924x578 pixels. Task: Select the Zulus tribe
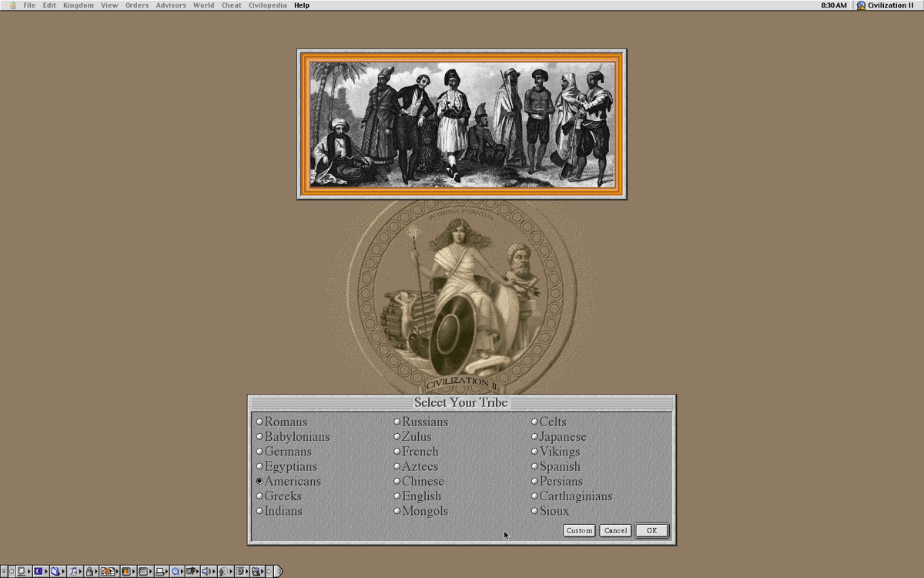pyautogui.click(x=413, y=436)
